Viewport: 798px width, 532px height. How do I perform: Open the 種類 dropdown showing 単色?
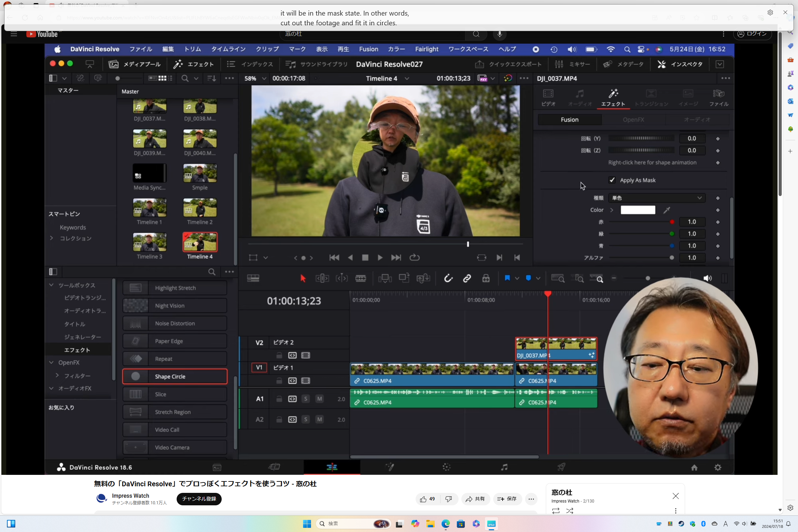click(x=656, y=198)
